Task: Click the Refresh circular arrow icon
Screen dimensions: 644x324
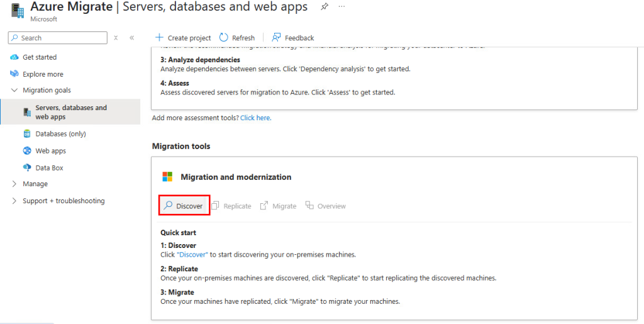Action: click(224, 38)
